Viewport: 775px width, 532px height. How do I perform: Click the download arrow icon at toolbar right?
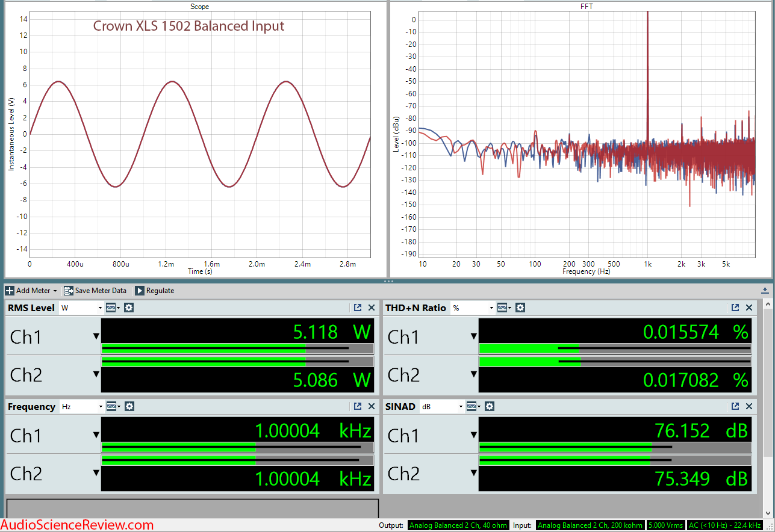coord(765,291)
